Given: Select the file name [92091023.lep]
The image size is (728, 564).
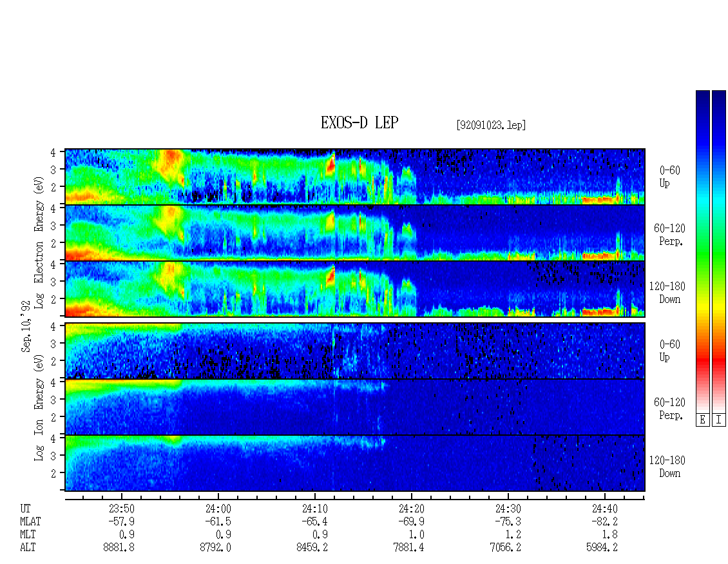Looking at the screenshot, I should pos(491,124).
